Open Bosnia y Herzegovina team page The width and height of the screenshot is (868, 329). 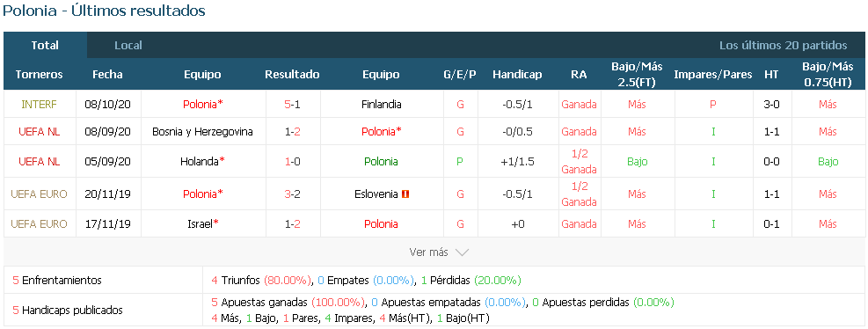(202, 132)
